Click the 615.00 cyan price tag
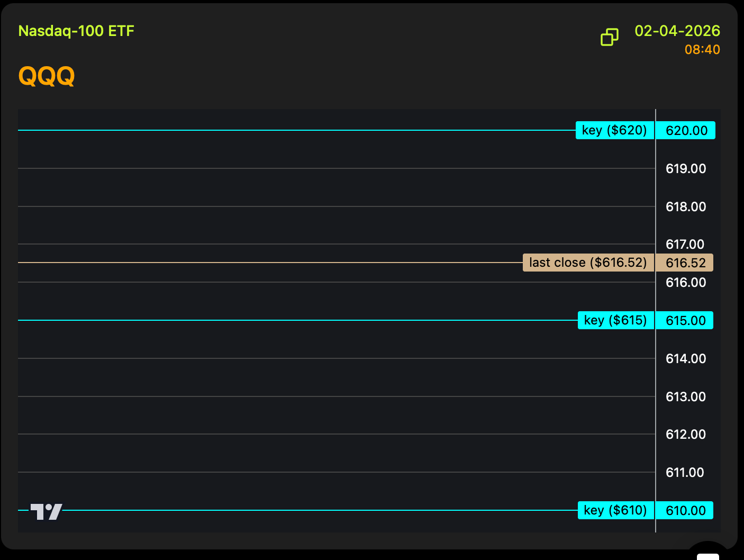 (685, 320)
